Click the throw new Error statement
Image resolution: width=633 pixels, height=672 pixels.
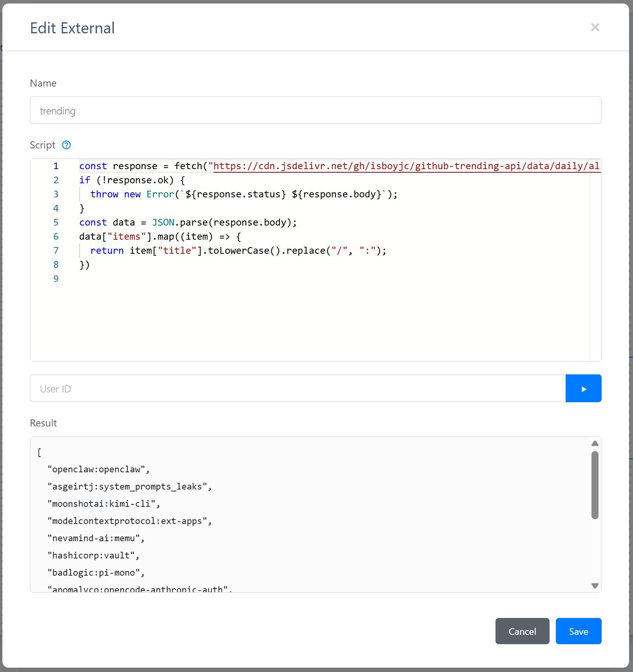[x=243, y=194]
